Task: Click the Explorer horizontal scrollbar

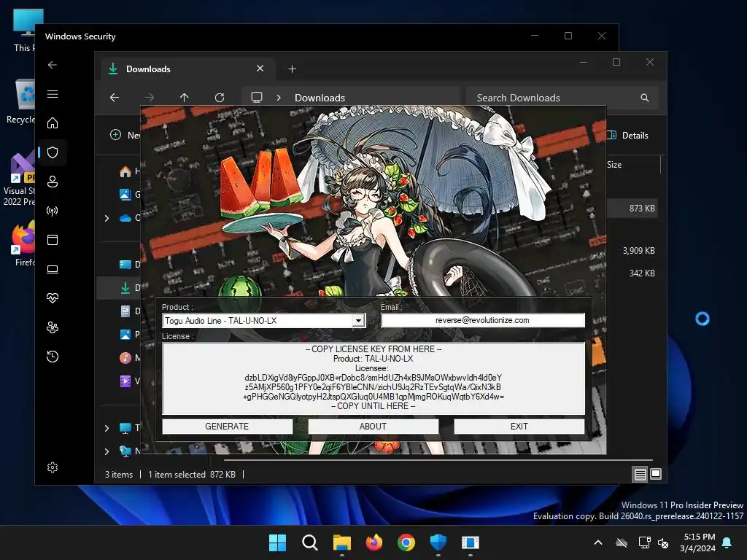Action: 438,460
